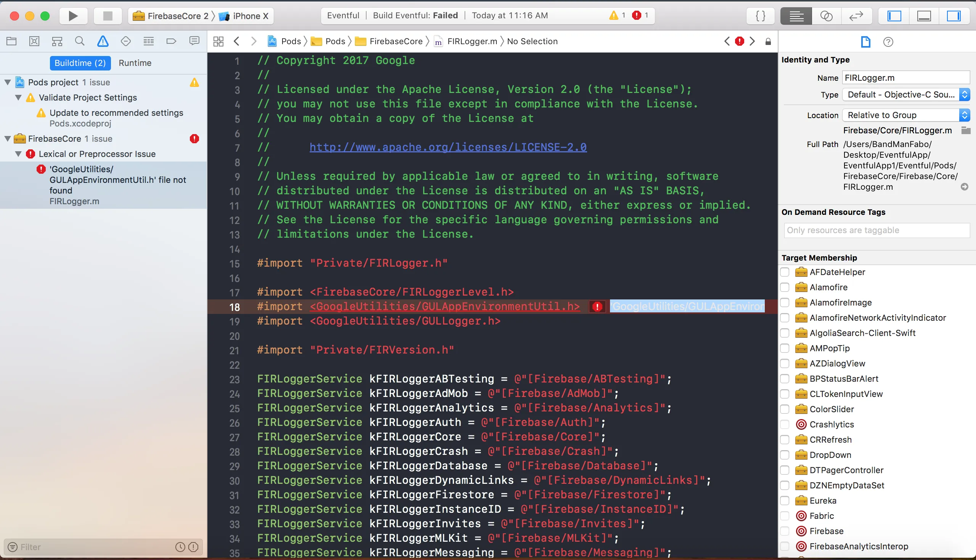This screenshot has width=976, height=560.
Task: Switch to the Runtime issues tab
Action: click(135, 63)
